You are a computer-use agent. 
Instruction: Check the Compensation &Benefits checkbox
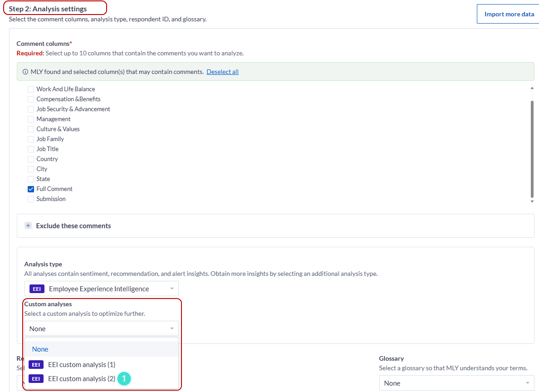pyautogui.click(x=31, y=99)
